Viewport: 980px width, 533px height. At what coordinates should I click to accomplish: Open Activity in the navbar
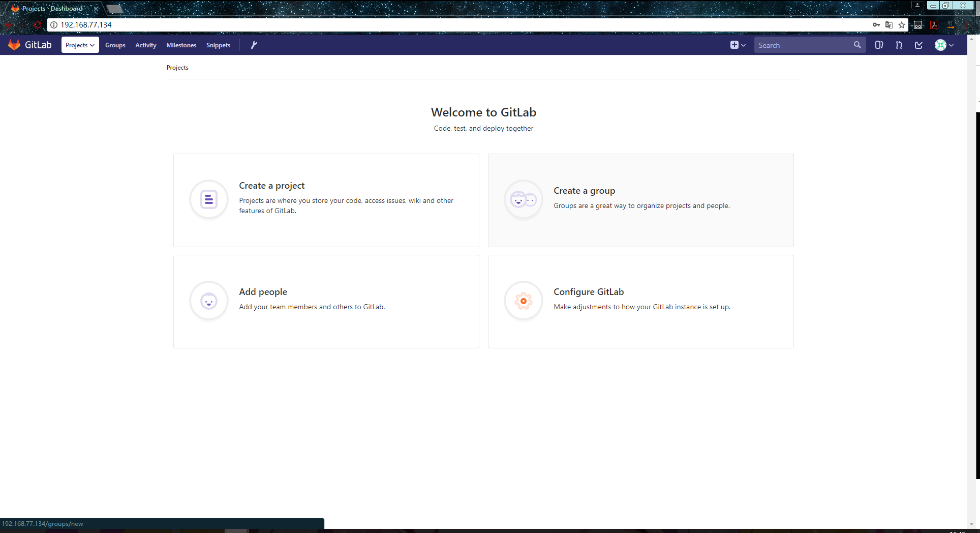pos(146,45)
